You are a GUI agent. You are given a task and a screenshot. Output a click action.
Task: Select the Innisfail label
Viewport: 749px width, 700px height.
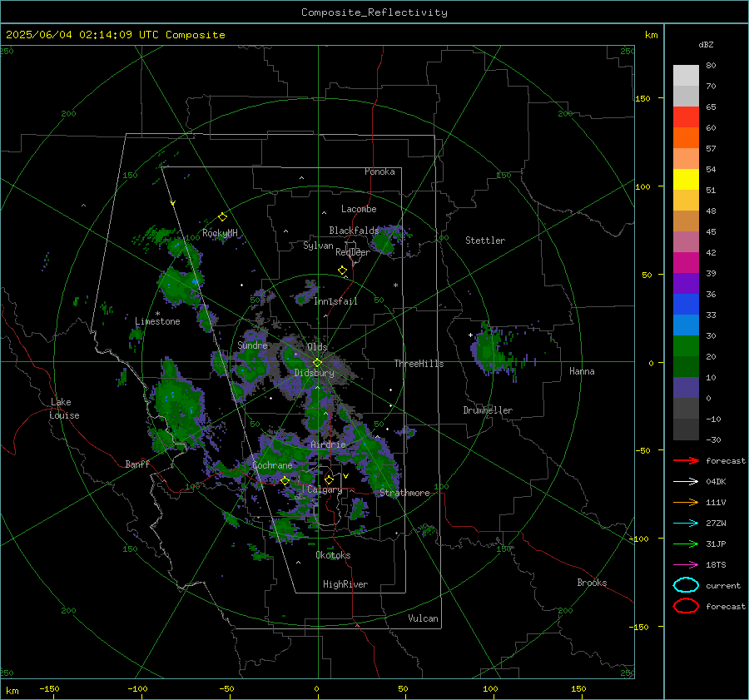point(335,301)
